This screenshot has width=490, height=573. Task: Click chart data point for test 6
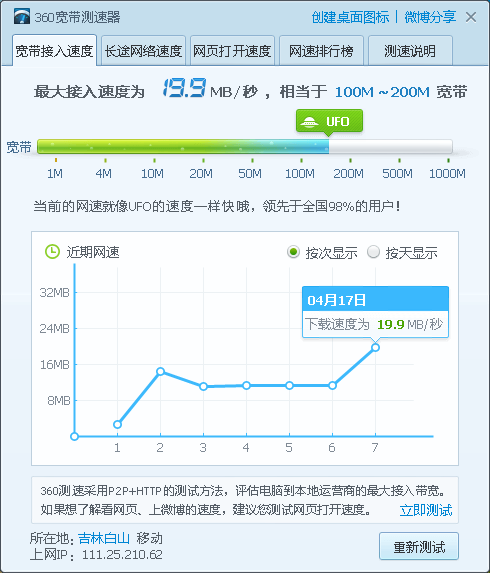pos(332,386)
